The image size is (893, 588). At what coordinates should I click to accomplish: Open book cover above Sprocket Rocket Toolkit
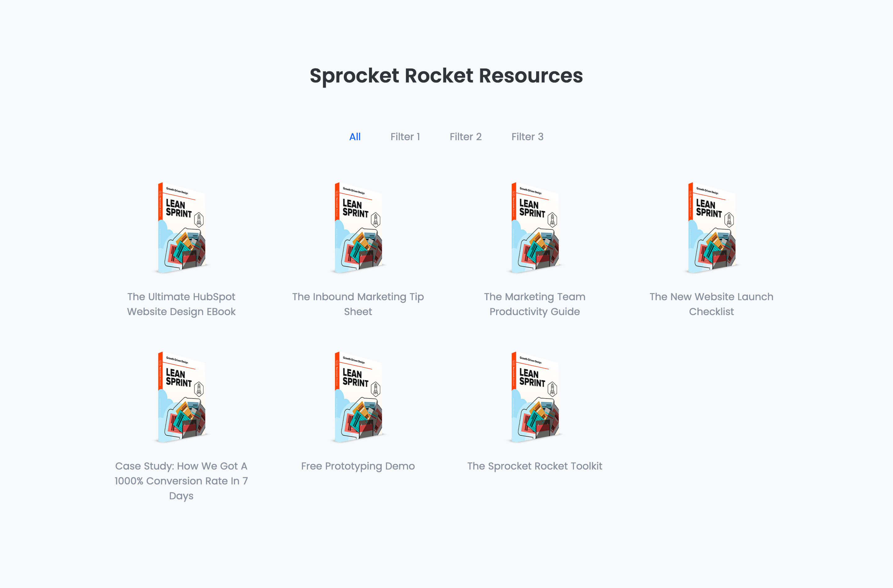pos(535,397)
